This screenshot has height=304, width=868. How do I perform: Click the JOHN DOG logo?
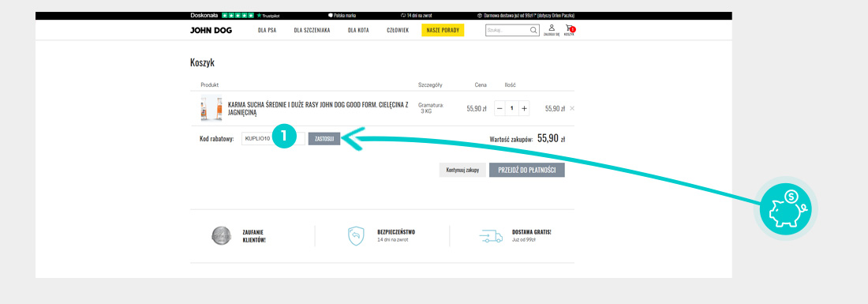point(211,31)
